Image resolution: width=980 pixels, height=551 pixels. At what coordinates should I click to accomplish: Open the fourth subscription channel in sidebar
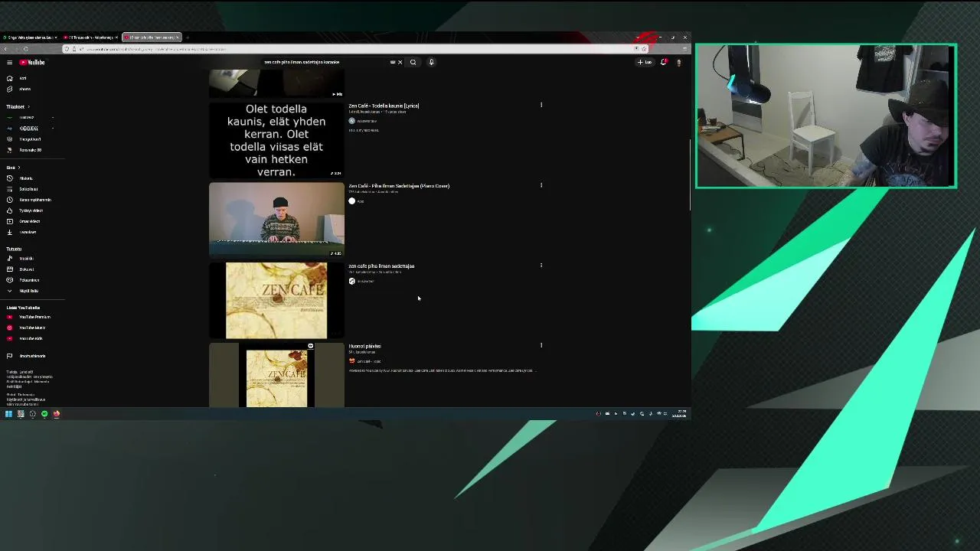click(30, 150)
